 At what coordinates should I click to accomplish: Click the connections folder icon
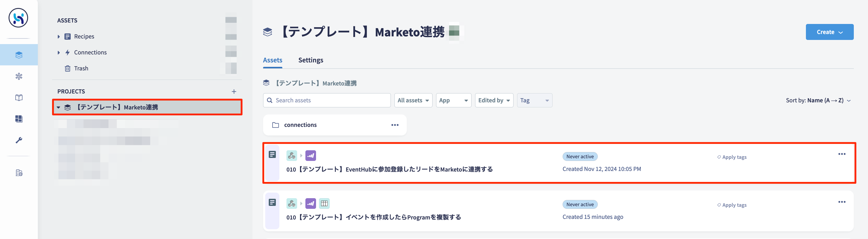[x=276, y=125]
